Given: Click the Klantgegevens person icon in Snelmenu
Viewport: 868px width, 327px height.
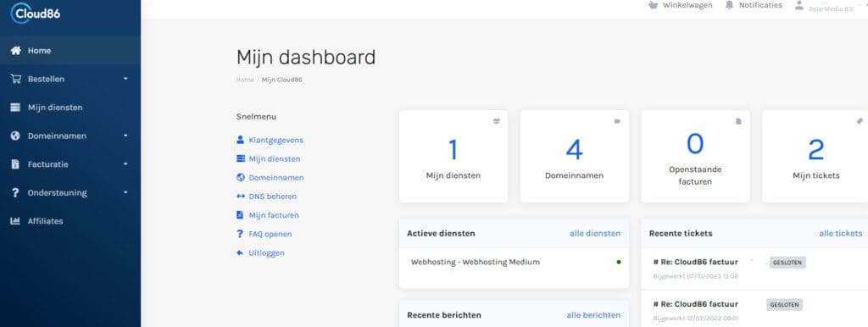Looking at the screenshot, I should pos(240,140).
